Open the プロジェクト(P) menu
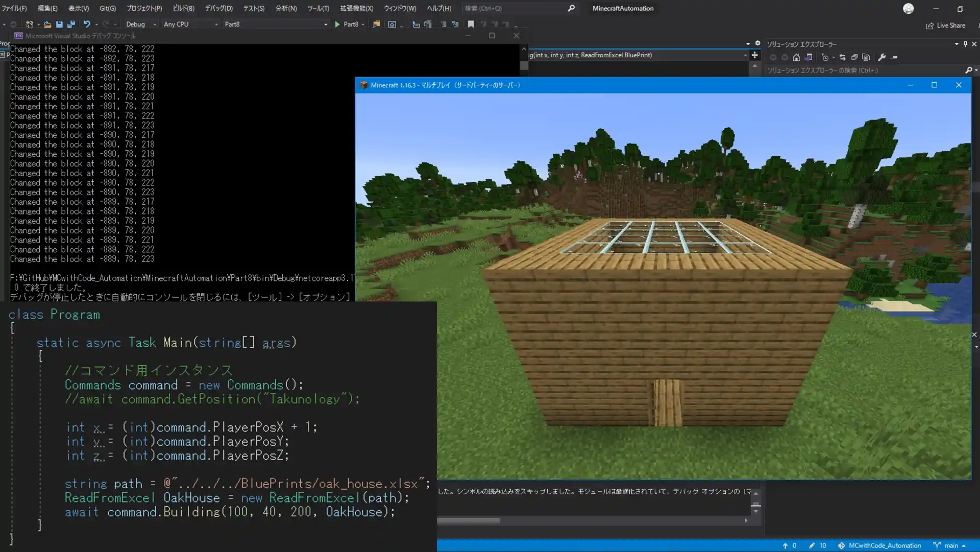The image size is (980, 552). [144, 8]
